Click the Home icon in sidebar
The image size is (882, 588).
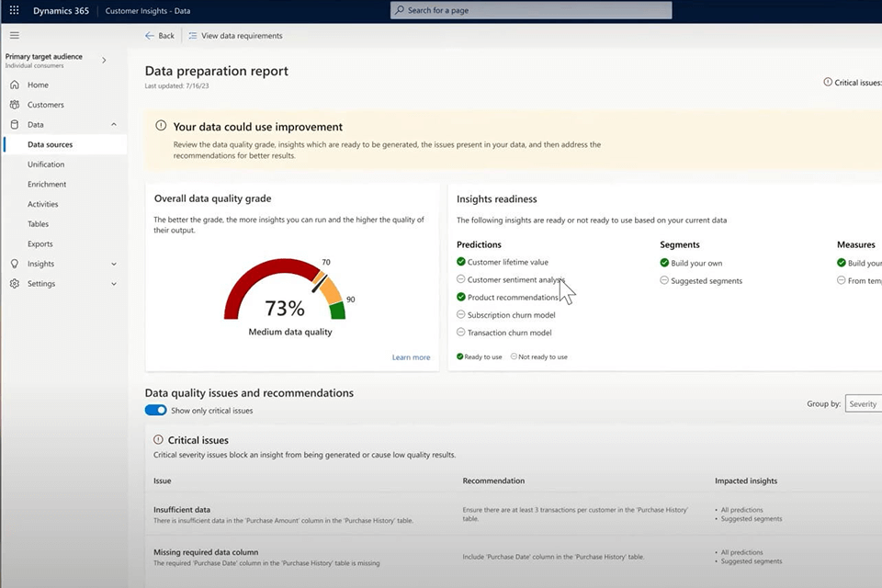point(15,85)
